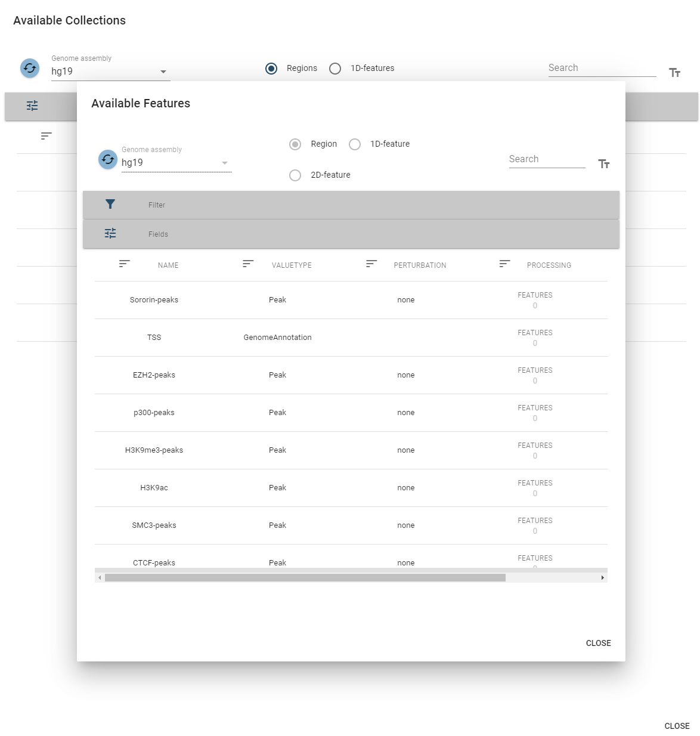Click the CLOSE button in Available Features dialog
Viewport: 700px width, 736px height.
[598, 643]
